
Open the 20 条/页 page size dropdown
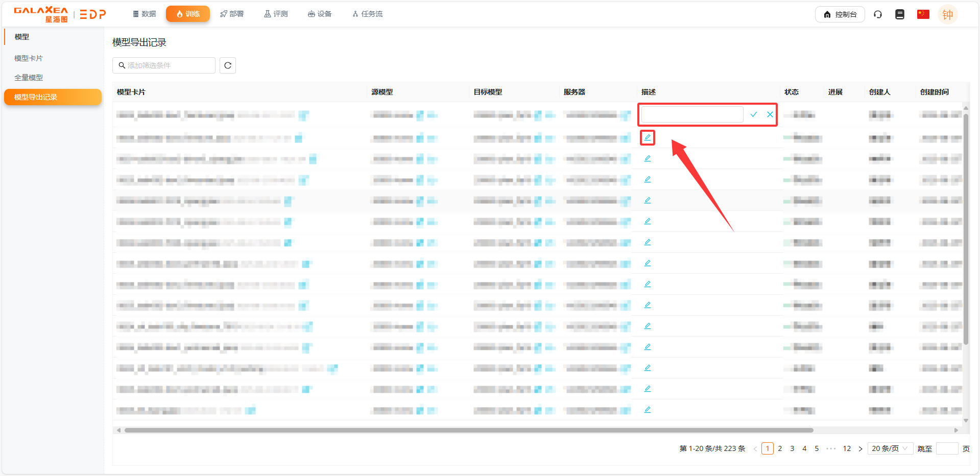pyautogui.click(x=890, y=448)
